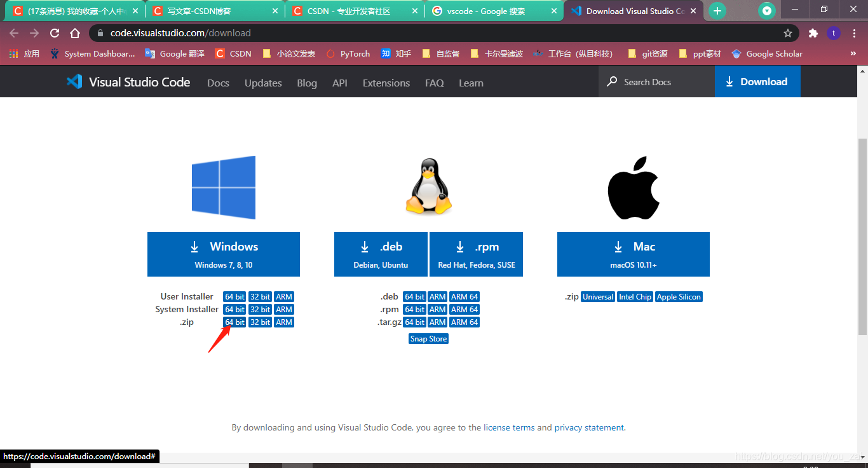Open the Blog nav item
The image size is (868, 468).
[307, 83]
